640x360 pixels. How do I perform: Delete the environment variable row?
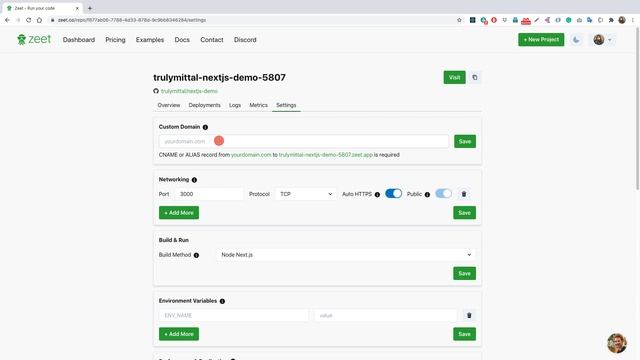tap(469, 316)
